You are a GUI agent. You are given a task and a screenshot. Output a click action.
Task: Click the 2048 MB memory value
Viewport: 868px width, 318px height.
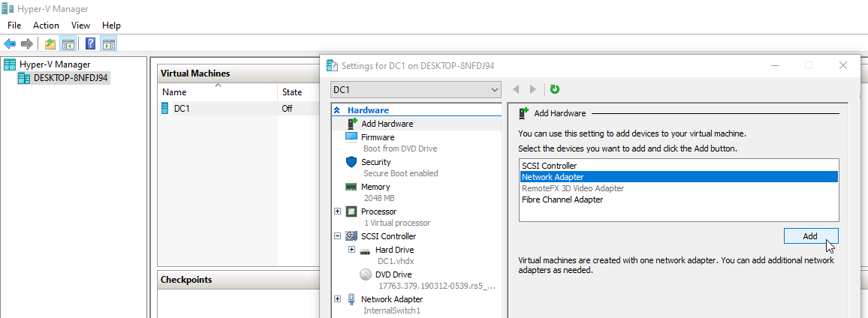(381, 198)
